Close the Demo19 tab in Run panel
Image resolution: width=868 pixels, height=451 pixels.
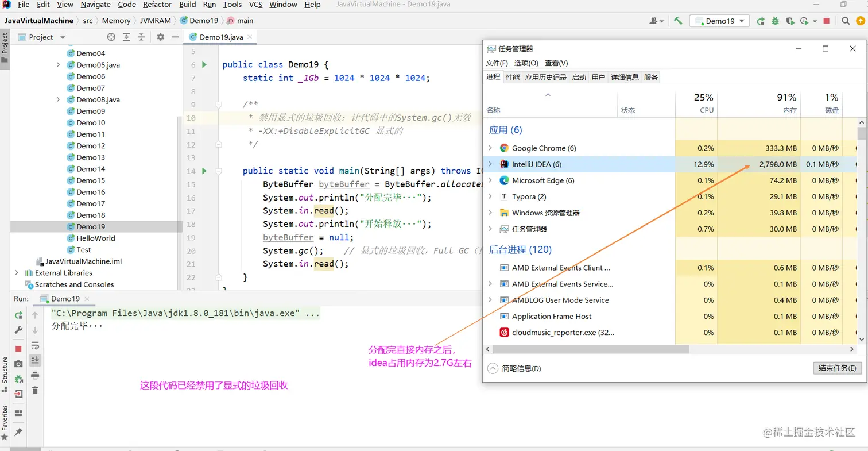point(87,299)
